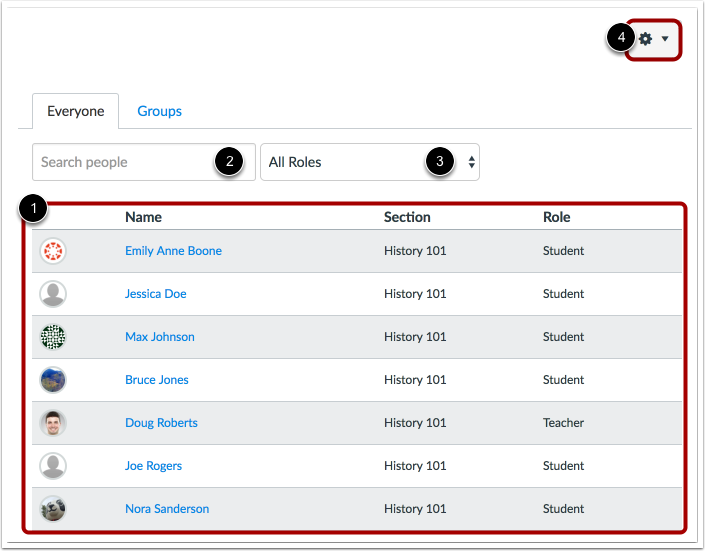Click Bruce Jones's landscape avatar
The height and width of the screenshot is (551, 705).
coord(53,380)
